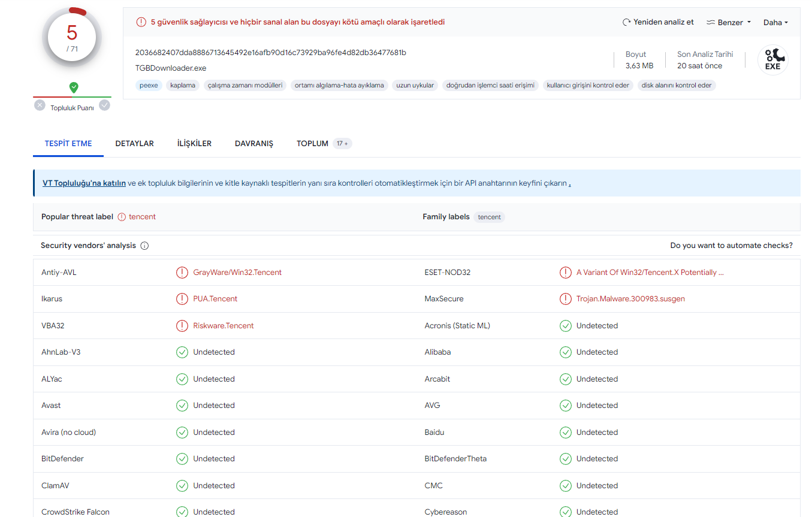This screenshot has width=812, height=517.
Task: Expand the Daha menu
Action: click(x=775, y=23)
